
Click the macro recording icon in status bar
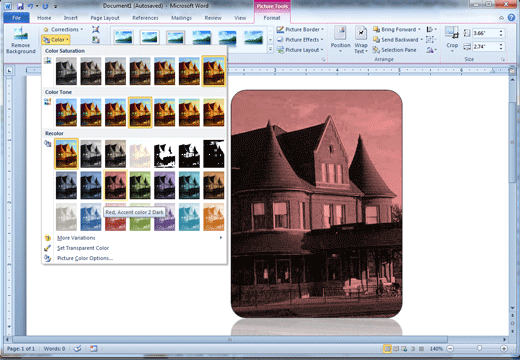[93, 349]
